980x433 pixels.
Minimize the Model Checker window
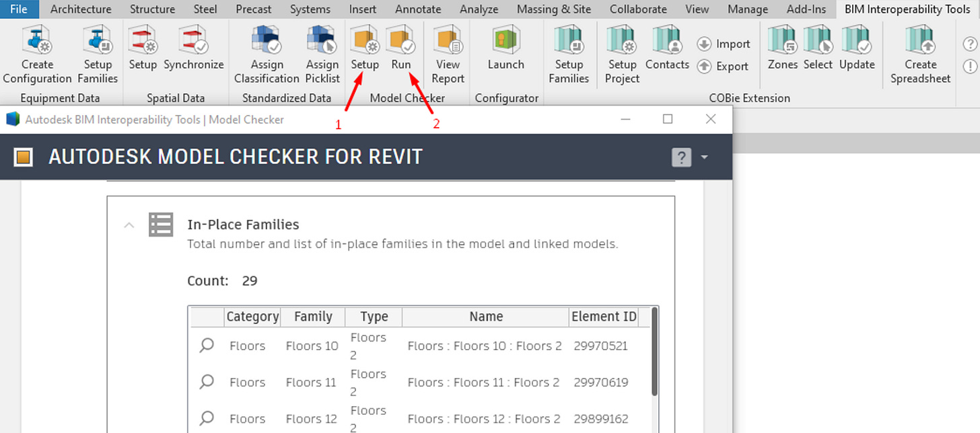(x=625, y=119)
